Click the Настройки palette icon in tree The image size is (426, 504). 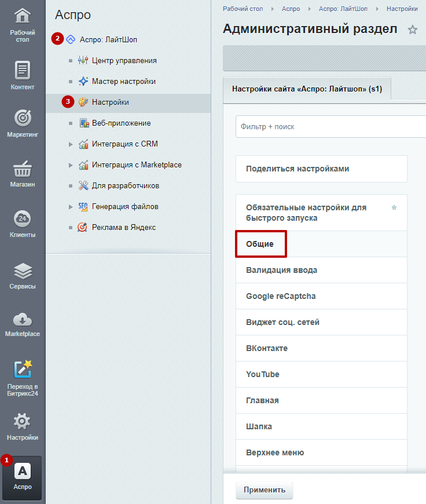tap(83, 102)
